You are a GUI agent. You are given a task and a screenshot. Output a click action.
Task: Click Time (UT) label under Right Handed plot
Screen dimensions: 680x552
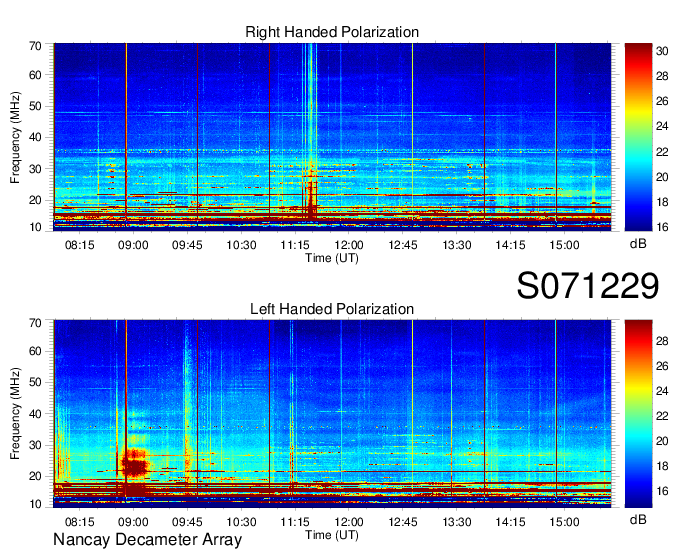coord(332,258)
